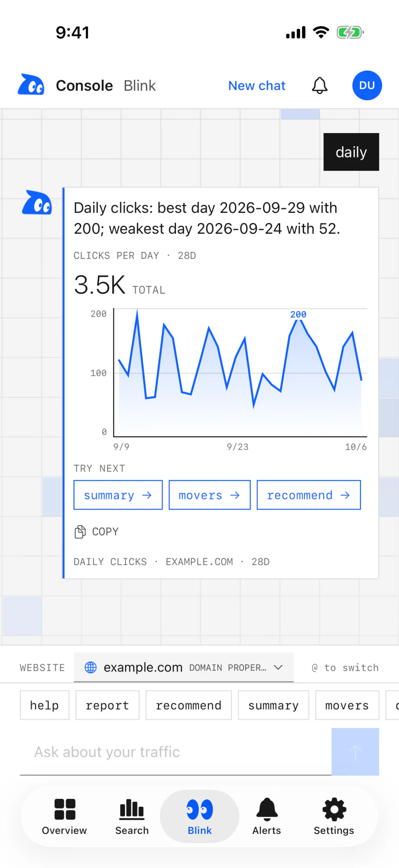
Task: Go to the Overview tab
Action: point(65,817)
